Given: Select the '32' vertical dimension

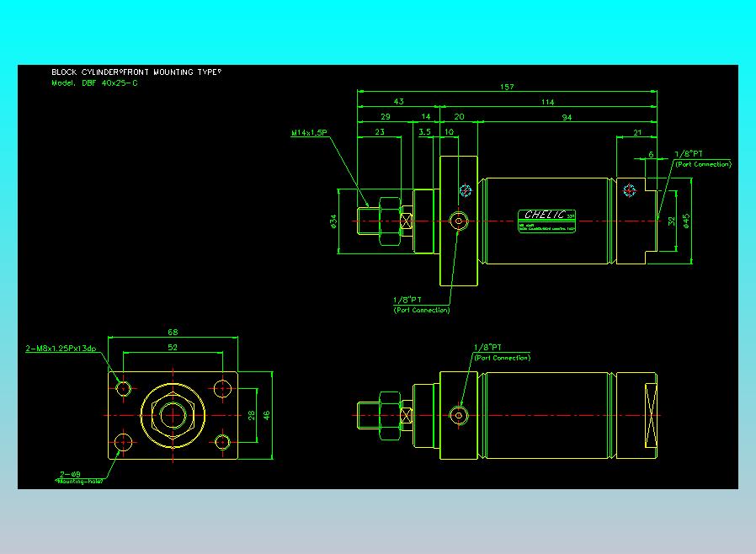Looking at the screenshot, I should pyautogui.click(x=671, y=221).
